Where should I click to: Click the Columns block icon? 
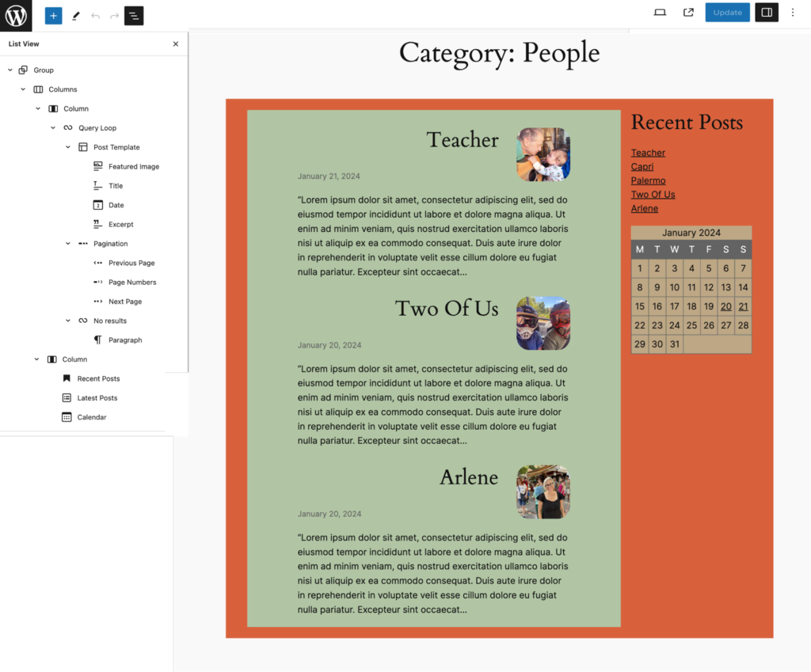(x=38, y=89)
